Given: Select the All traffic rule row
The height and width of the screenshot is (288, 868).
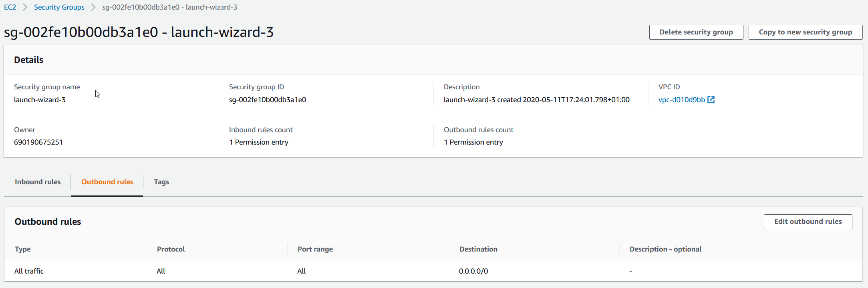Looking at the screenshot, I should pyautogui.click(x=29, y=271).
